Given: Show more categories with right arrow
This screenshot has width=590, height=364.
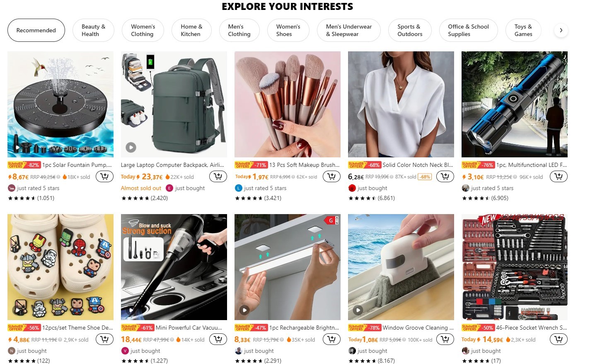Looking at the screenshot, I should tap(561, 30).
